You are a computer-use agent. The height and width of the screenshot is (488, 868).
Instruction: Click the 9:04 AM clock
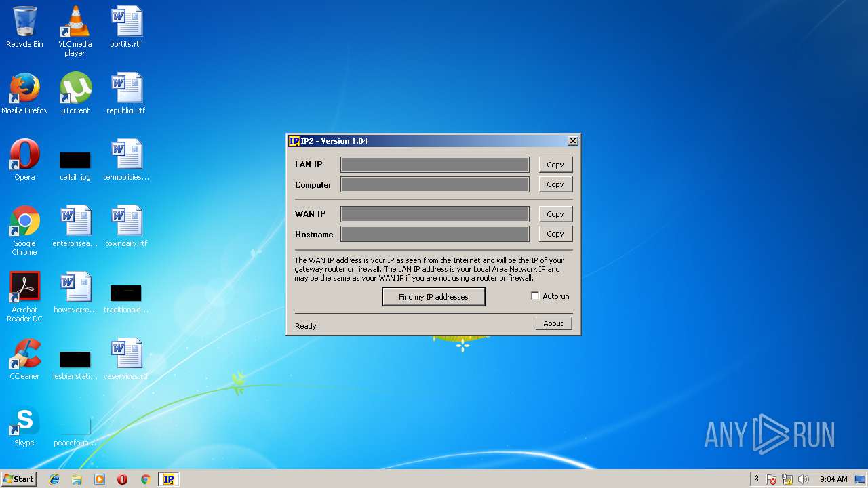tap(833, 479)
